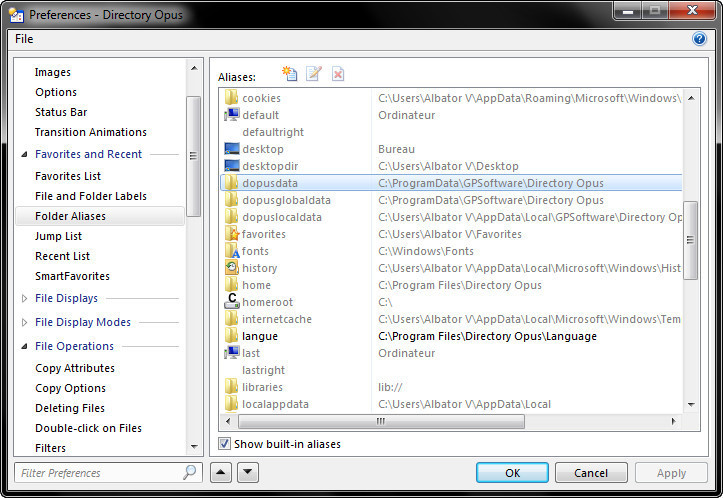Click the Delete alias icon
Screen dimensions: 723x498
tap(338, 74)
